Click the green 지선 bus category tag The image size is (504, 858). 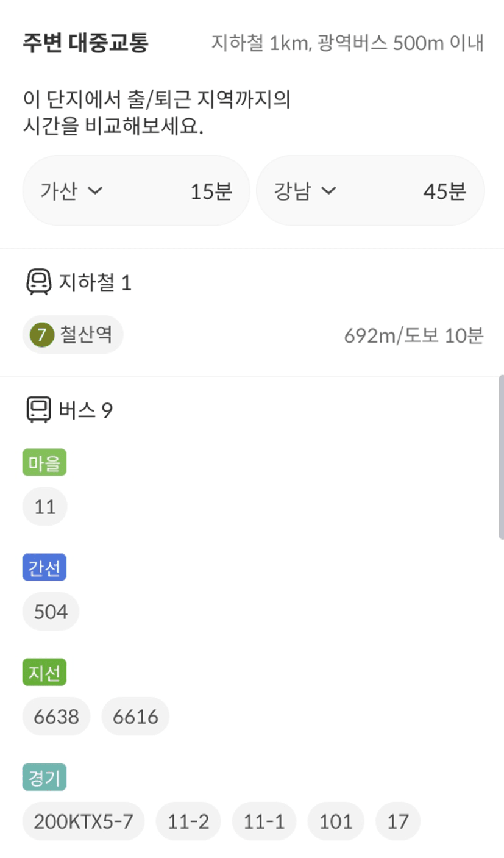click(x=44, y=673)
